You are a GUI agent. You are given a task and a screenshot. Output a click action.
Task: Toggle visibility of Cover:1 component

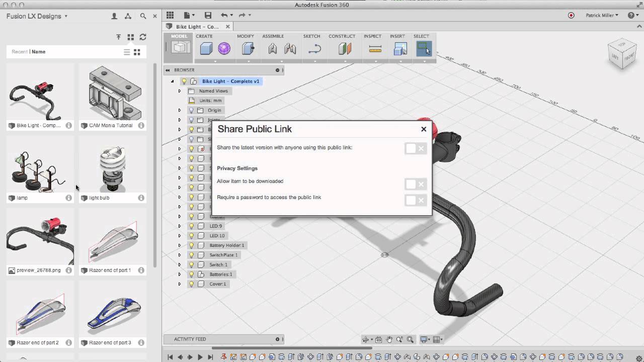(191, 284)
